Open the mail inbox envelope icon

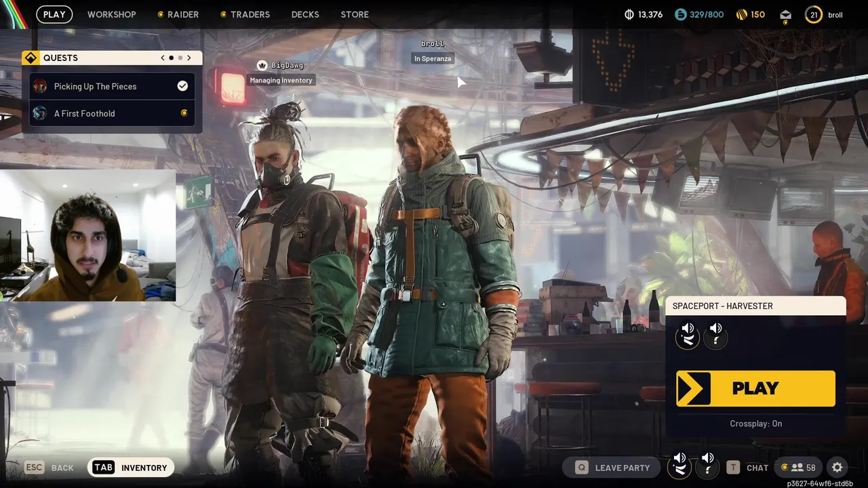785,15
